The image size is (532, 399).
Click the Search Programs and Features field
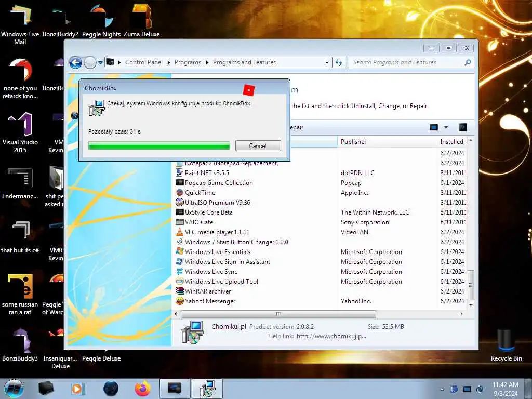click(407, 62)
